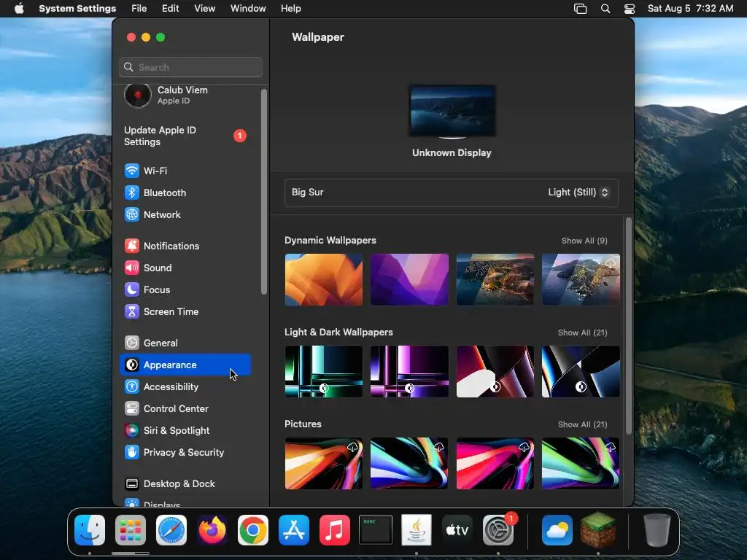Viewport: 747px width, 560px height.
Task: Select the first orange-red Pictures wallpaper
Action: 323,463
